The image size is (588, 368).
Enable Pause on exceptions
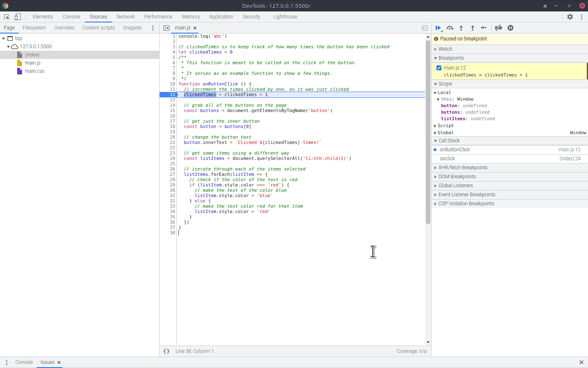coord(510,28)
